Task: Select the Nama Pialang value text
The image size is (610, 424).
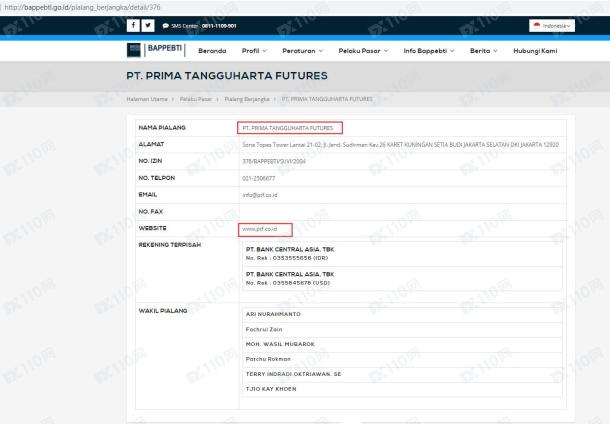Action: 288,128
